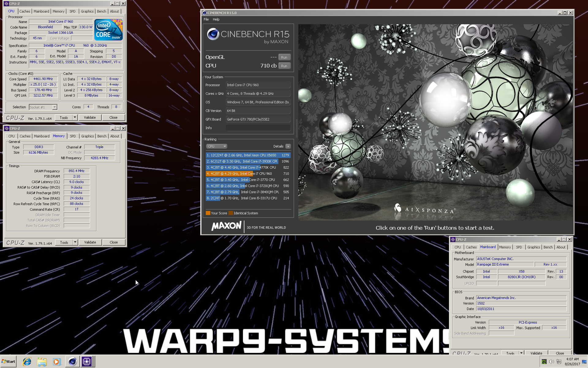Click Validate in Memory CPU-Z window
This screenshot has height=368, width=588.
[x=90, y=242]
